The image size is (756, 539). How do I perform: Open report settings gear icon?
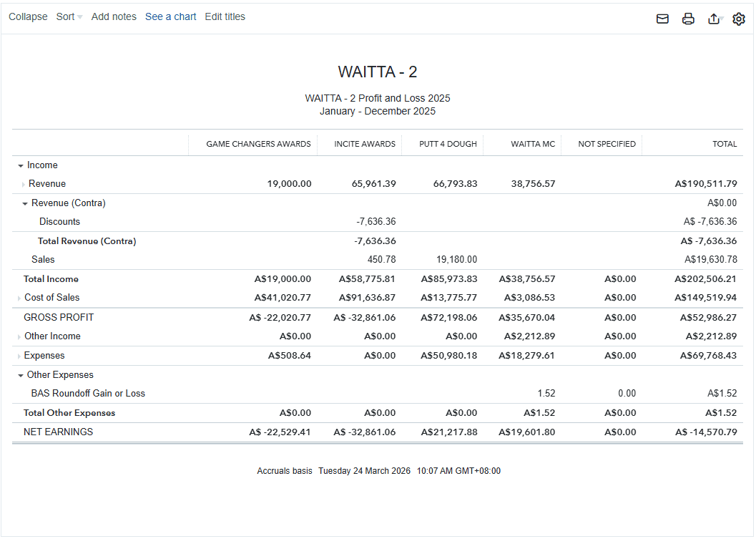[739, 19]
